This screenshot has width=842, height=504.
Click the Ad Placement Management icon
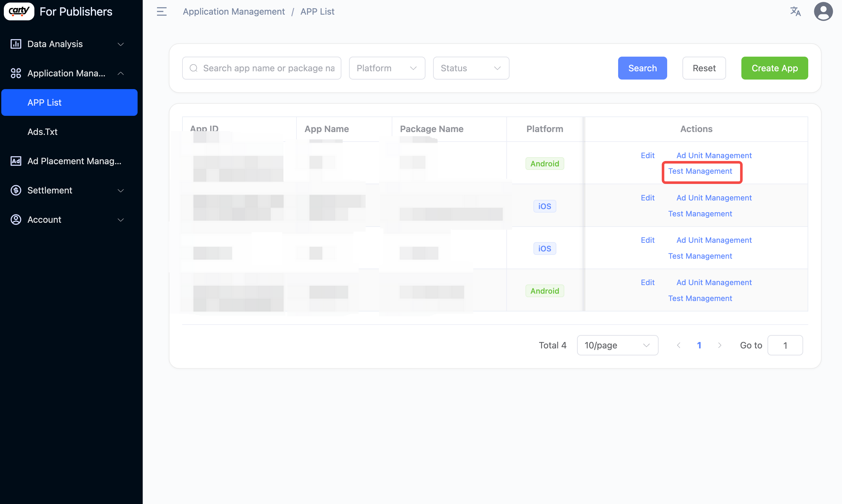pos(16,161)
